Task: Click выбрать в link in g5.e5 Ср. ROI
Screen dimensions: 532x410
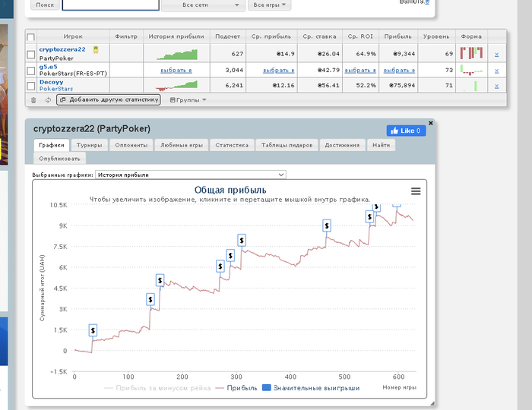Action: pyautogui.click(x=360, y=71)
